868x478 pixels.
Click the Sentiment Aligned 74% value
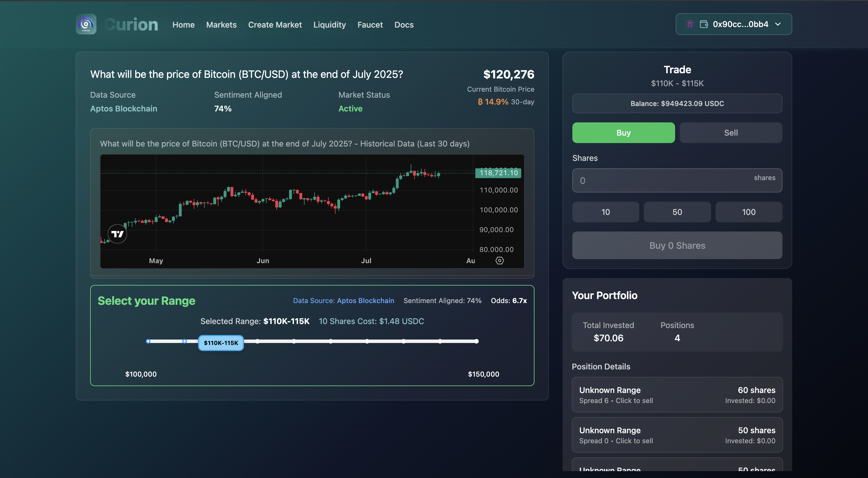coord(222,109)
